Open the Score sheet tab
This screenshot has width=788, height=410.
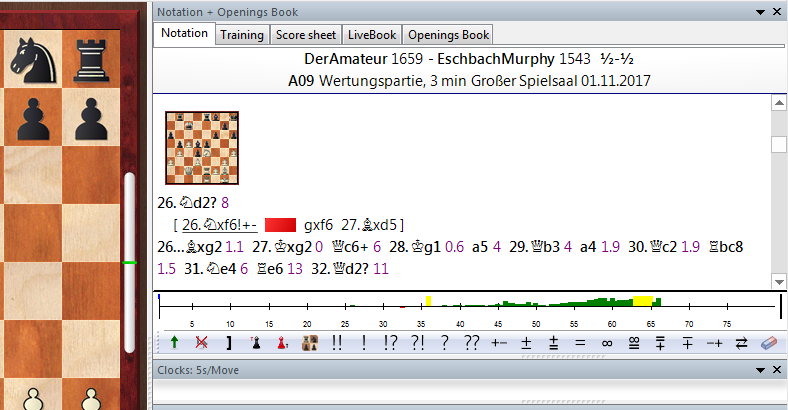pyautogui.click(x=304, y=35)
